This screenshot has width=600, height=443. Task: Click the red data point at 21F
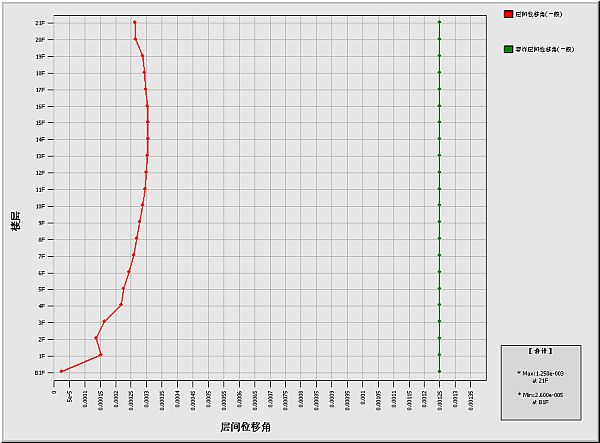[x=134, y=22]
